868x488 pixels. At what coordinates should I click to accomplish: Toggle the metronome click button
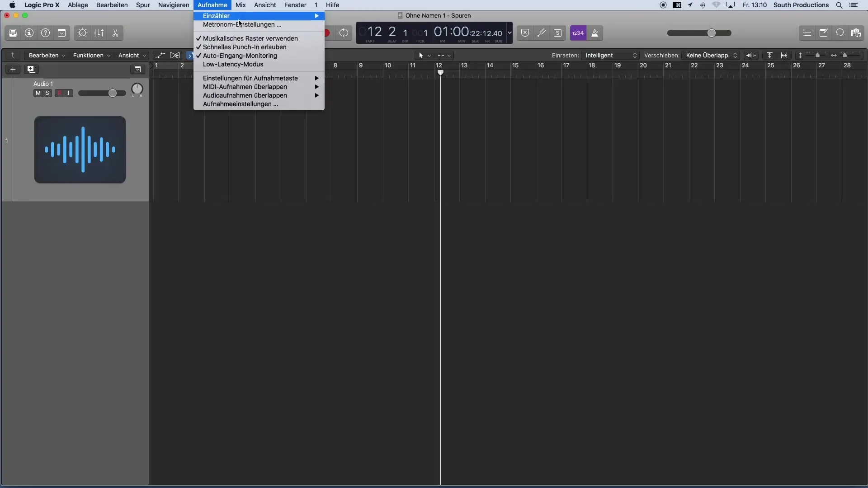tap(595, 33)
